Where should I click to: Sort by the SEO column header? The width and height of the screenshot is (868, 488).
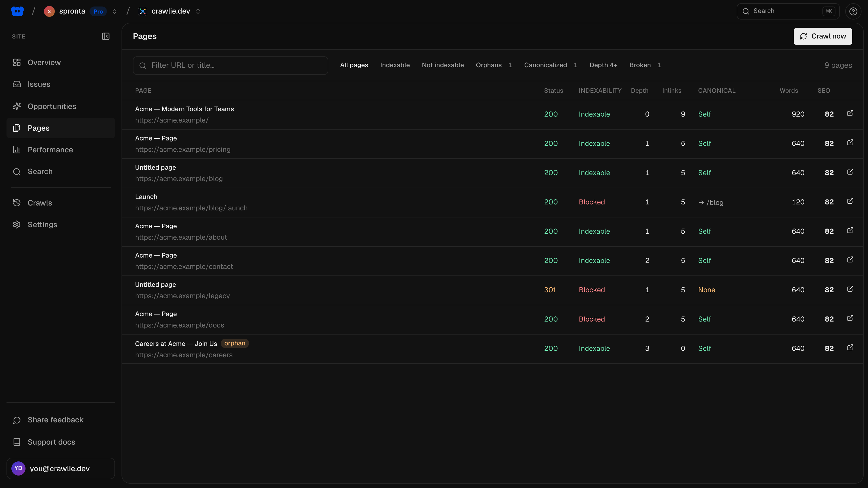[824, 91]
